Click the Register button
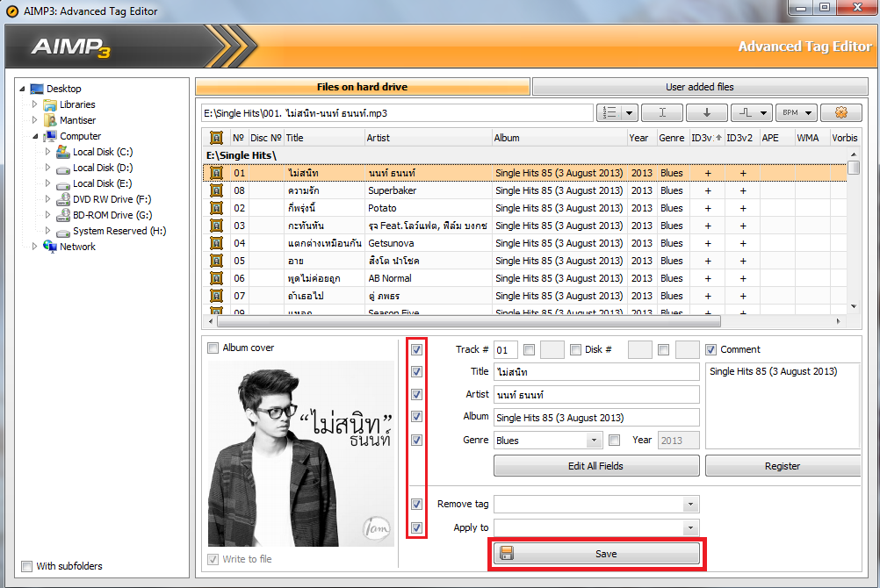This screenshot has height=588, width=880. point(783,466)
